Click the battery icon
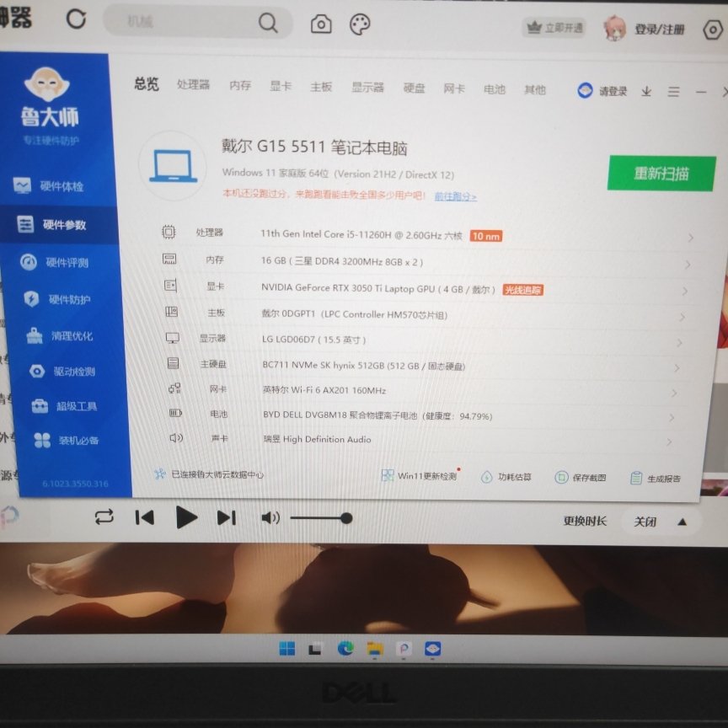 click(x=175, y=413)
